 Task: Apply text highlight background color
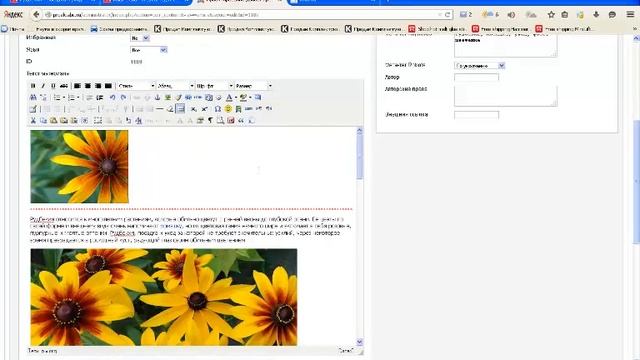[x=244, y=97]
